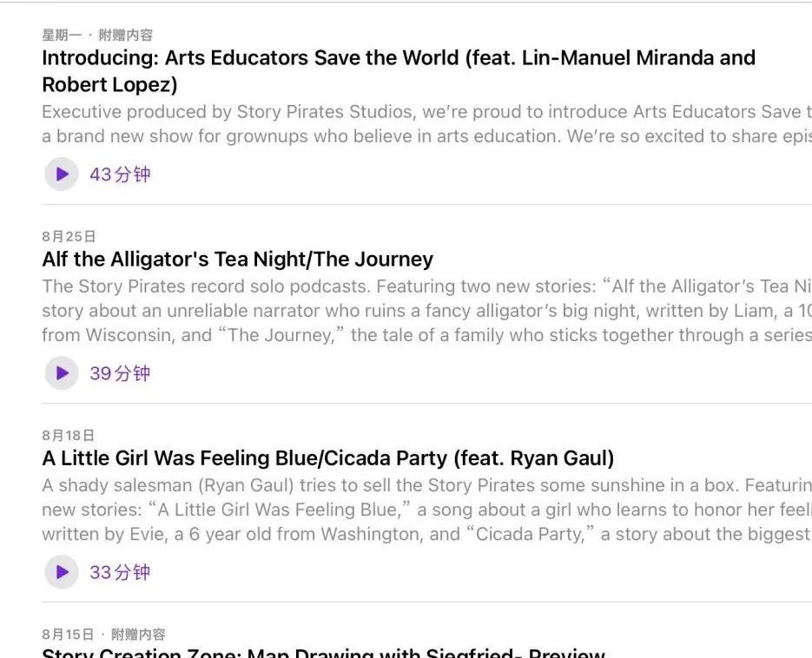Play A Little Girl Was Feeling Blue episode
The height and width of the screenshot is (658, 812).
[x=62, y=572]
